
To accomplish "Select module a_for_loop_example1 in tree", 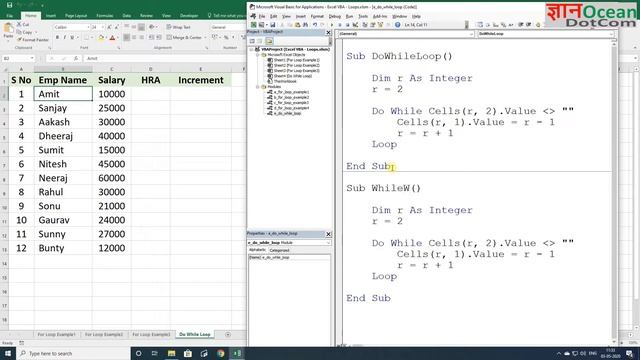I will click(289, 92).
